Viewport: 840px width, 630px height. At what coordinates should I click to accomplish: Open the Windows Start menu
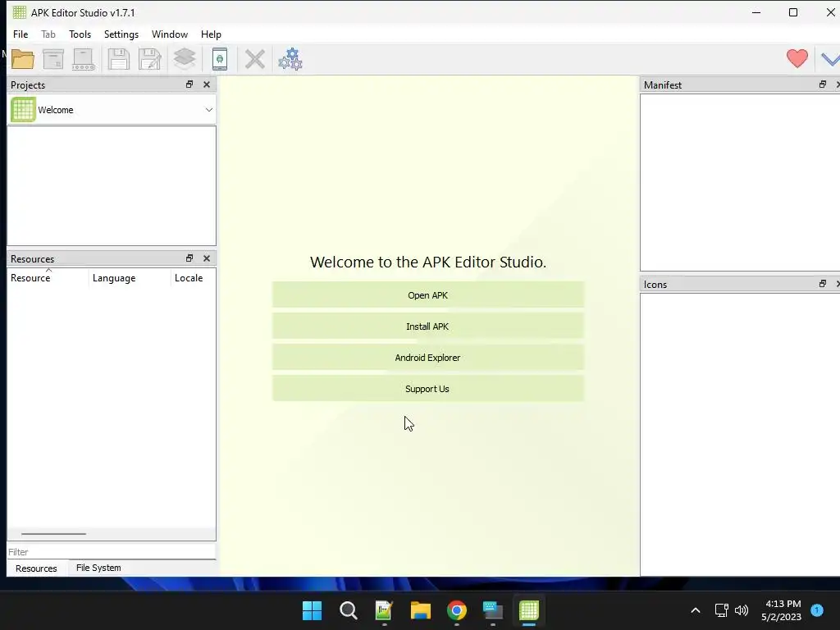click(312, 610)
